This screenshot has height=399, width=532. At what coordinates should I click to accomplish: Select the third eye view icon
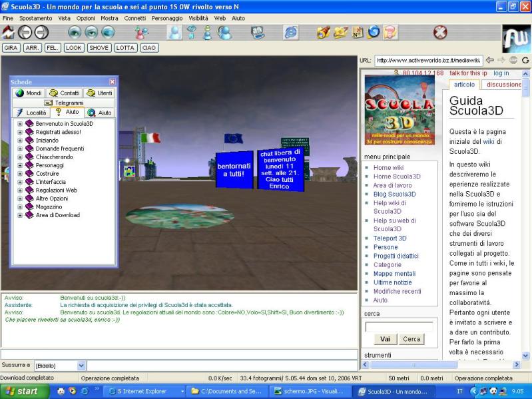(x=108, y=32)
